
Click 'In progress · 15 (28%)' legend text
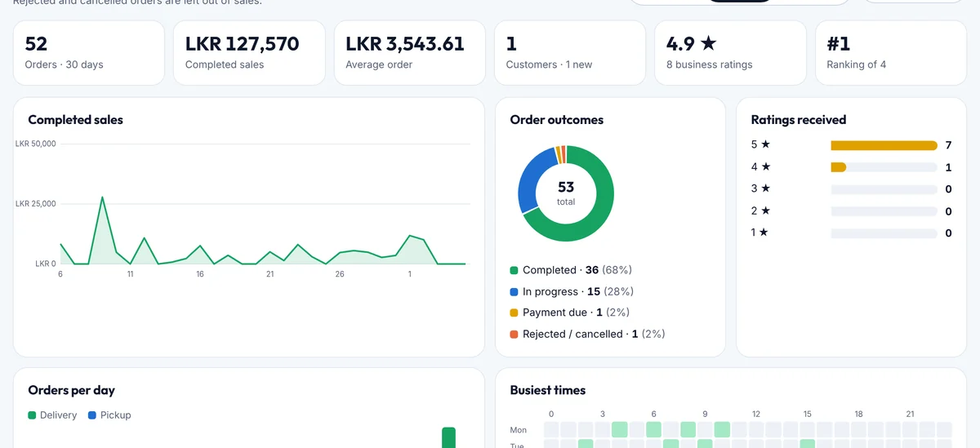pyautogui.click(x=578, y=291)
